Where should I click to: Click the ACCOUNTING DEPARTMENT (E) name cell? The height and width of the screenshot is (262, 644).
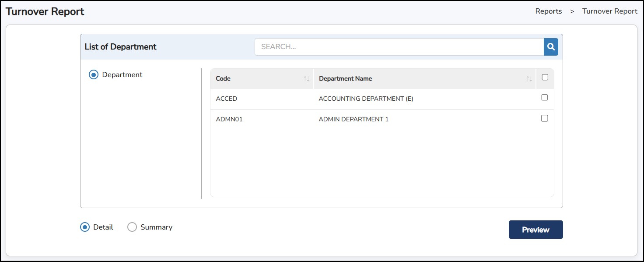coord(366,99)
